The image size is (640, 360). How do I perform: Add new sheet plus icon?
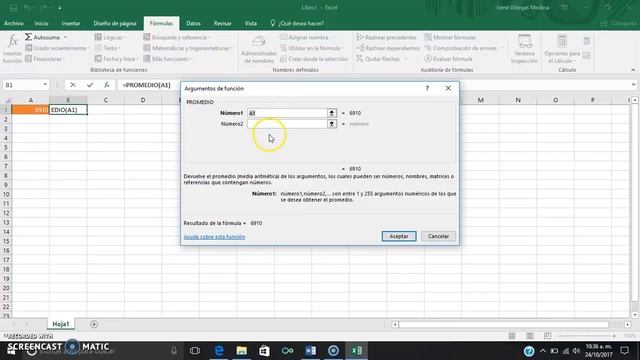[94, 324]
